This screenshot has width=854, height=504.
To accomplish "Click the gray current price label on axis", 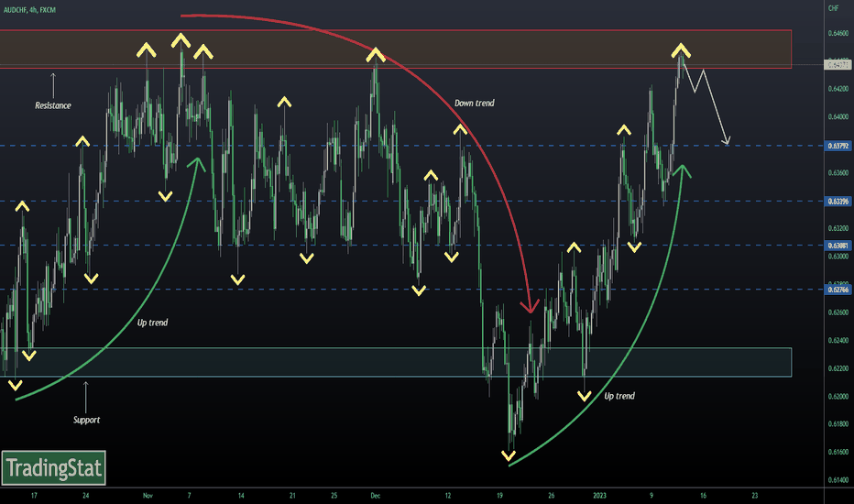I will click(x=838, y=65).
